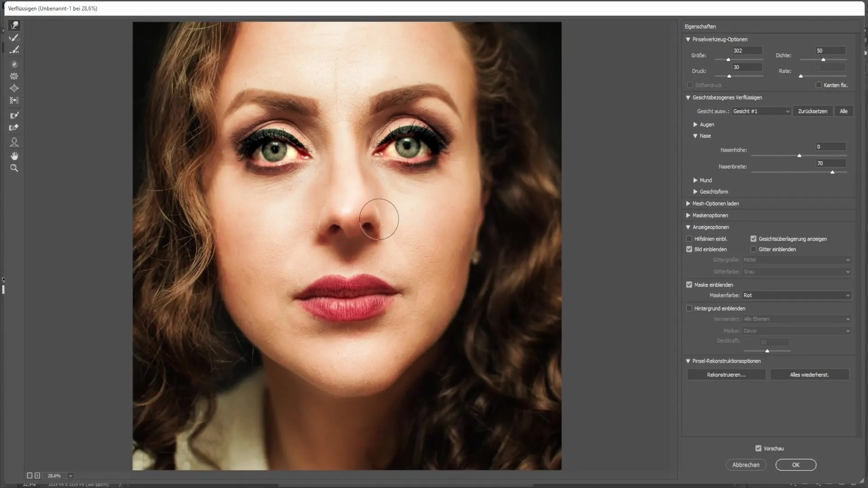Image resolution: width=868 pixels, height=488 pixels.
Task: Select the Push Left tool
Action: 14,100
